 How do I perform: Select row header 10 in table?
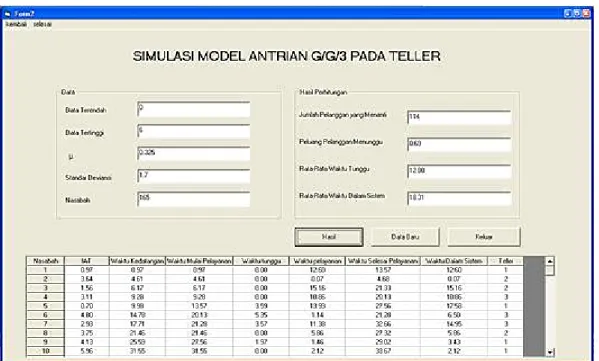click(46, 351)
